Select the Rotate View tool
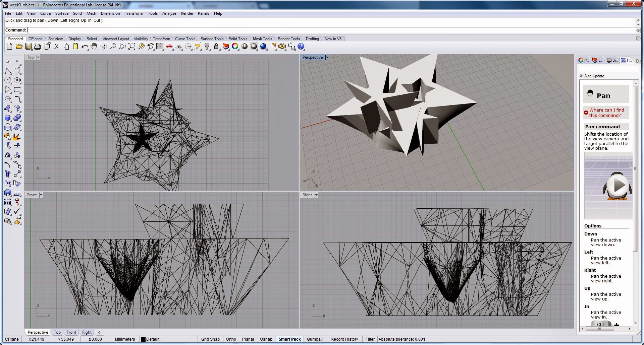The image size is (644, 345). click(x=104, y=47)
